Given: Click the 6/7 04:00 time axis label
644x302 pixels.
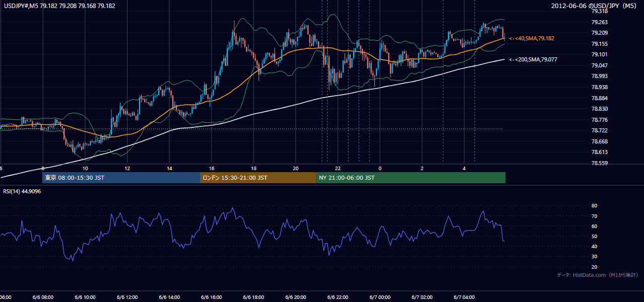Looking at the screenshot, I should click(x=464, y=297).
